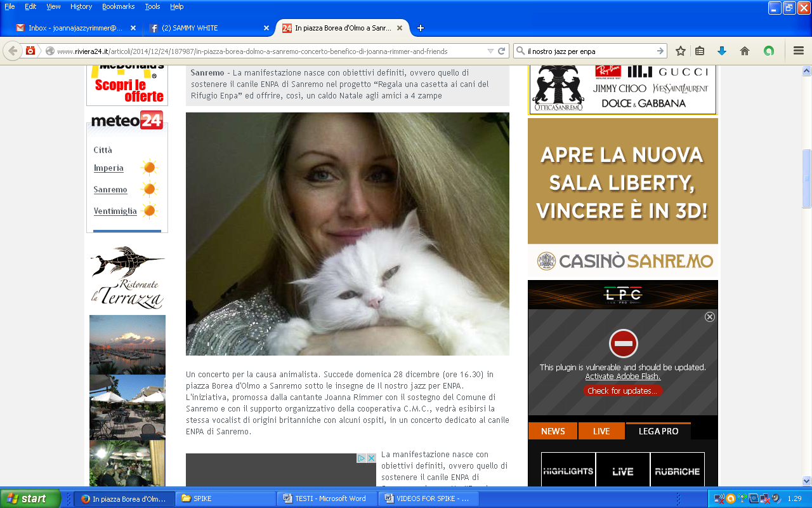The width and height of the screenshot is (812, 508).
Task: Open the Ventimiglia weather link
Action: tap(115, 211)
